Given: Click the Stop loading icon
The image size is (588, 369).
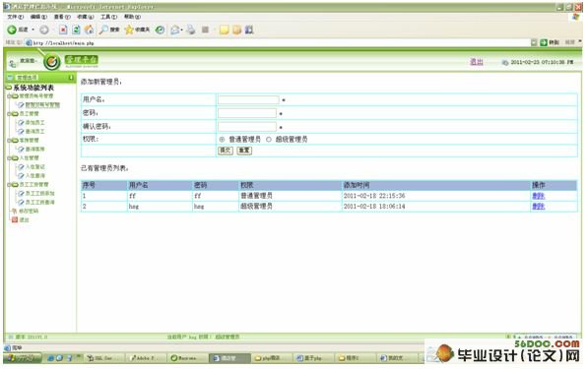Looking at the screenshot, I should 63,30.
